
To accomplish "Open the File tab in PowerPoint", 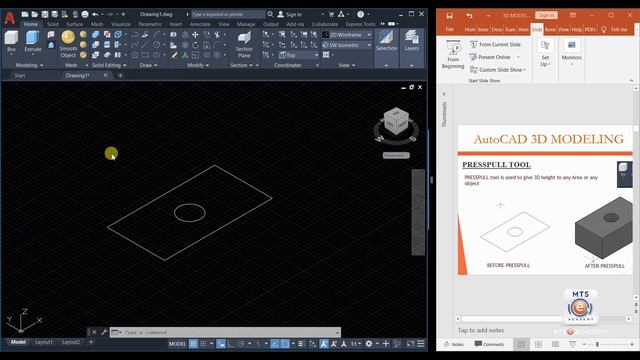I will (x=449, y=29).
